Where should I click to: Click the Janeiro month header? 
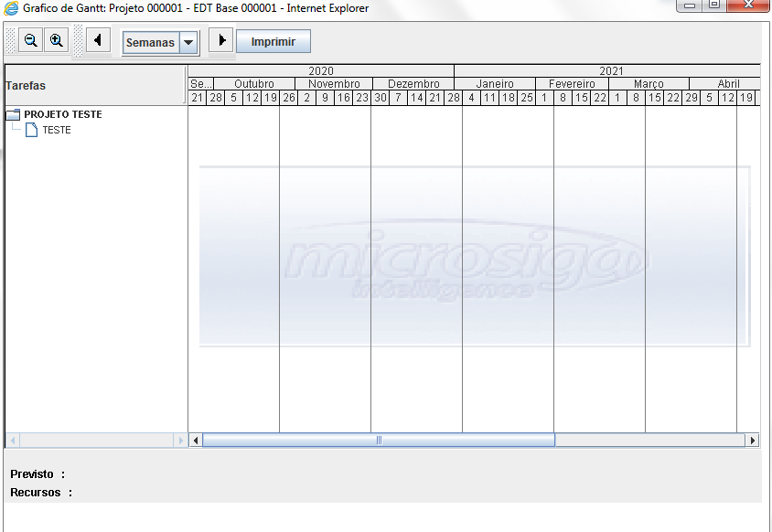pos(495,84)
